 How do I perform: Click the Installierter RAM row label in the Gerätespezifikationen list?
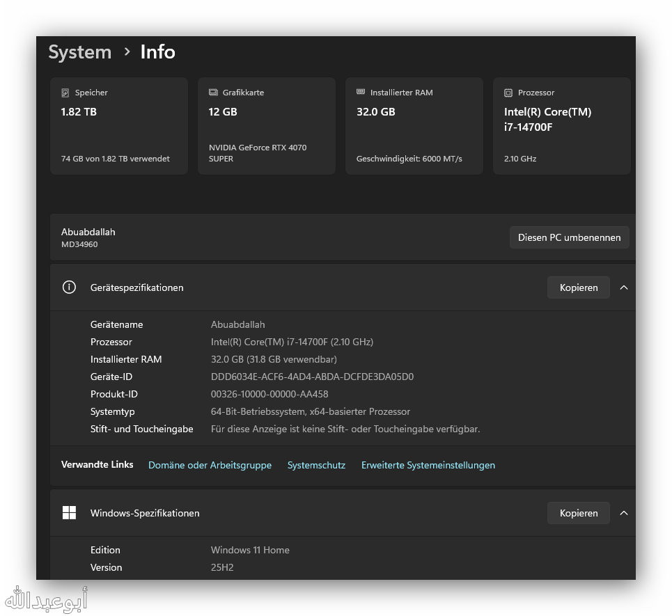pyautogui.click(x=126, y=359)
